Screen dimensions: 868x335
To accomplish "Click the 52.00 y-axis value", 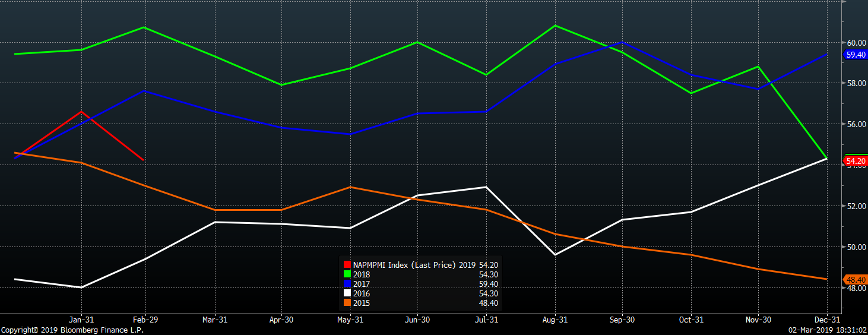I will [856, 206].
